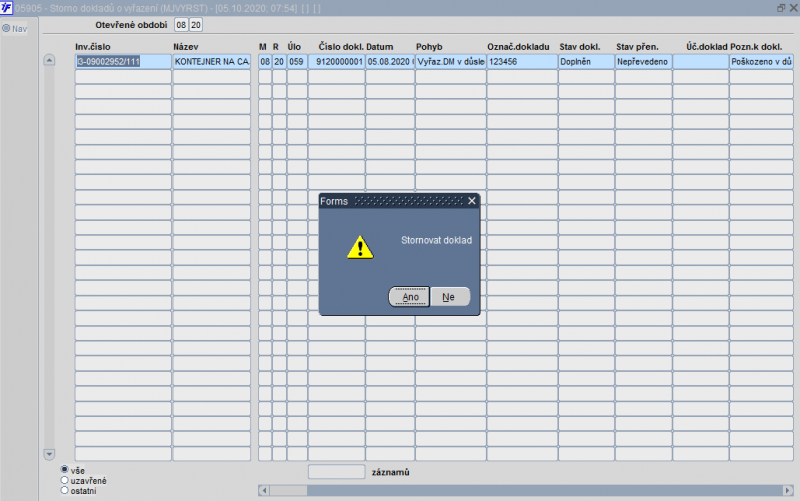The width and height of the screenshot is (800, 501).
Task: Click the record scroll up arrow
Action: [x=49, y=60]
